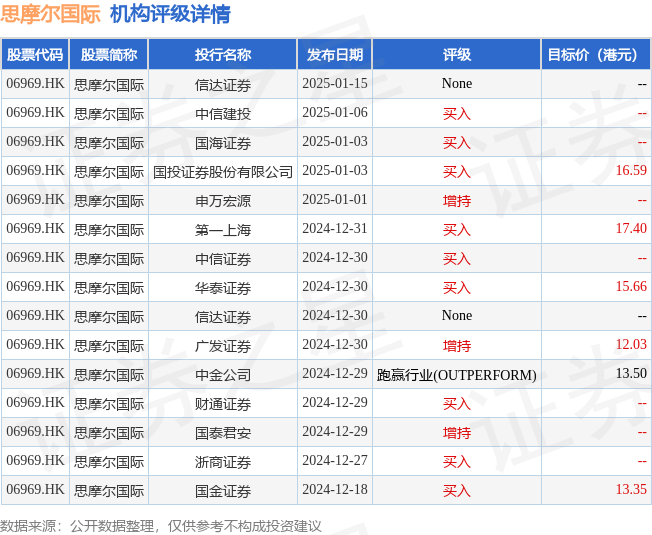This screenshot has height=535, width=652.
Task: Select the 华泰证券 broker cell
Action: point(223,288)
